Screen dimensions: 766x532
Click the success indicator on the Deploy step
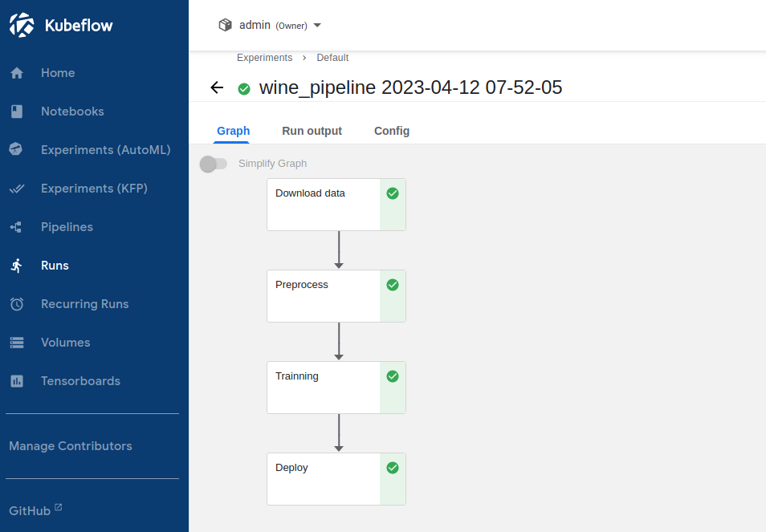click(392, 467)
